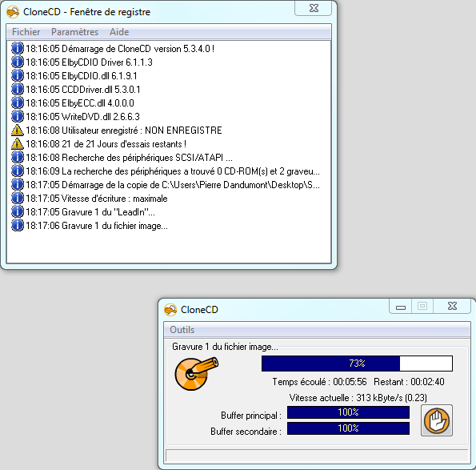Click info icon beside Vitesse d'écriture entry
The width and height of the screenshot is (476, 470).
pos(18,199)
